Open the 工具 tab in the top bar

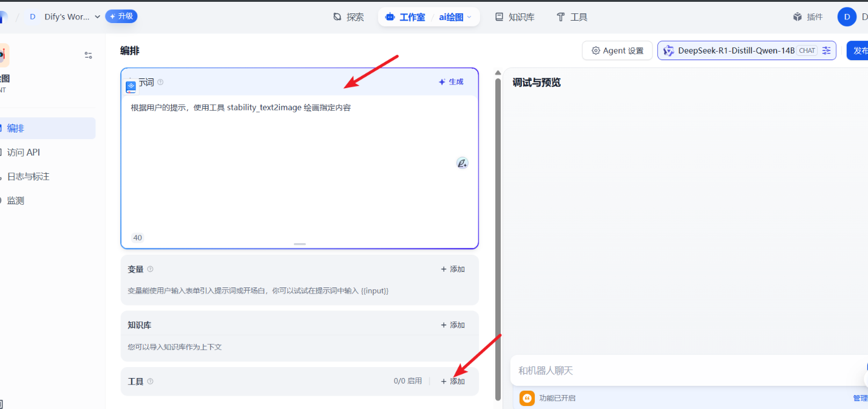(572, 17)
